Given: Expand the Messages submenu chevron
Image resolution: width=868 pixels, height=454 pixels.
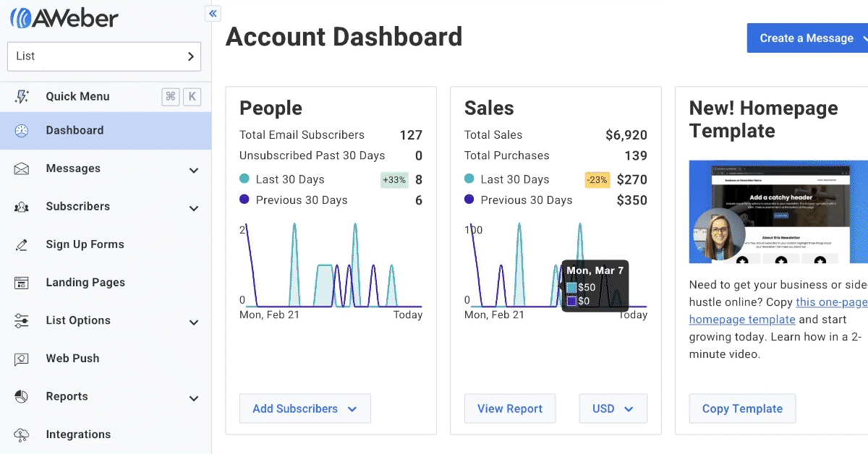Looking at the screenshot, I should pos(193,171).
